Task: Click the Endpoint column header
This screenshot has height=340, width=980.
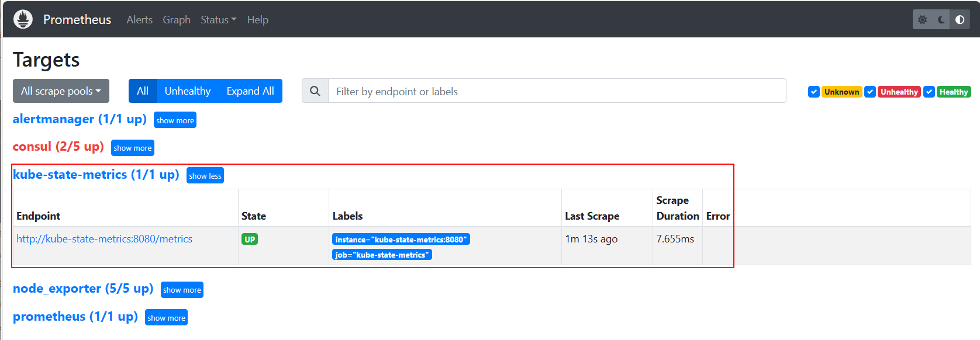Action: click(x=39, y=216)
